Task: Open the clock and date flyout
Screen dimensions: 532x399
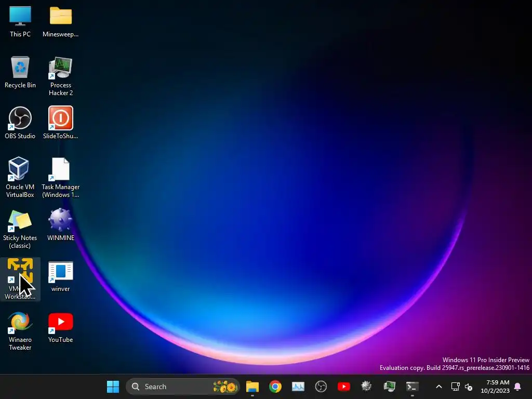Action: (x=495, y=387)
